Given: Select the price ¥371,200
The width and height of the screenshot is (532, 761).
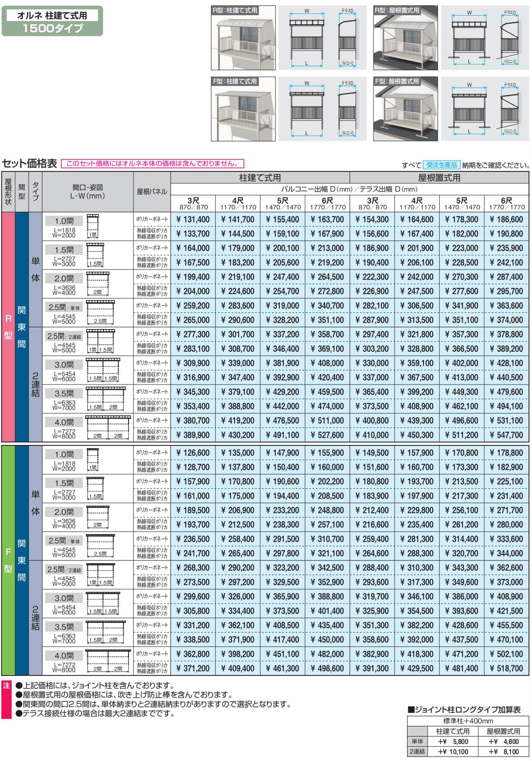Looking at the screenshot, I should tap(193, 669).
